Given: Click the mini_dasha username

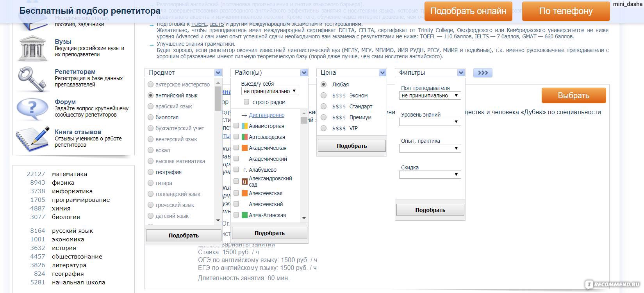Looking at the screenshot, I should point(627,4).
